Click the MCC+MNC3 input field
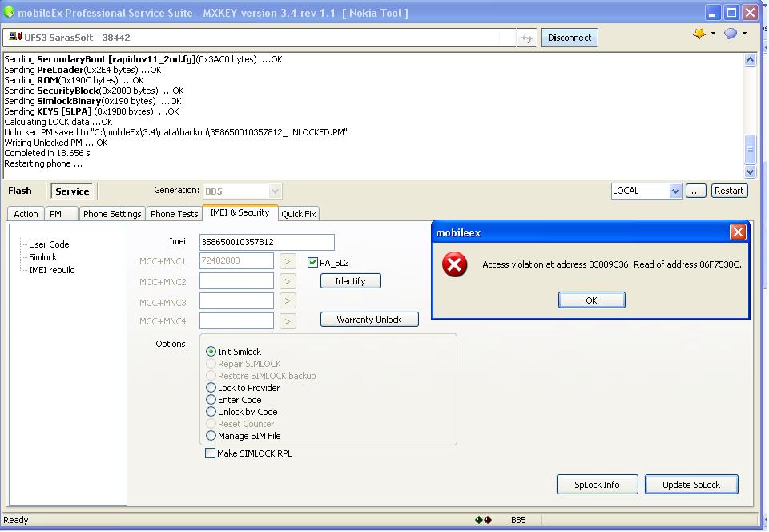 pos(237,300)
